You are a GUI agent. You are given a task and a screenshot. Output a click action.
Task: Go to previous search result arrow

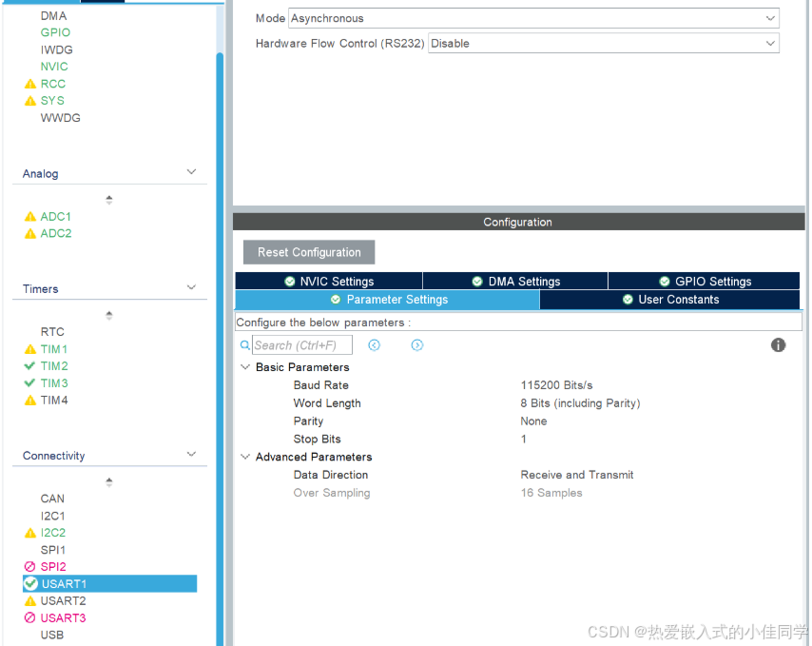coord(374,345)
